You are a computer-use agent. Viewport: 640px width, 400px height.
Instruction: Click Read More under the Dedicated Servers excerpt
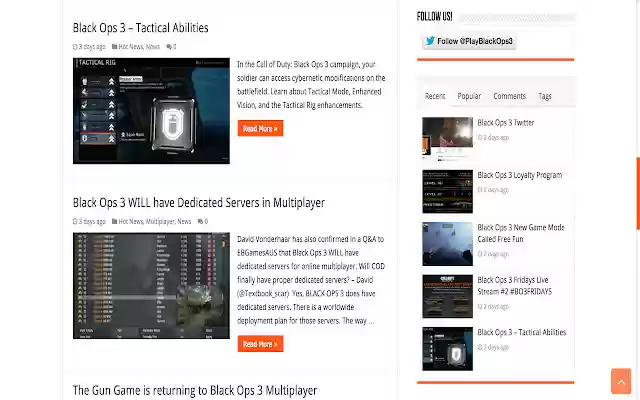[260, 344]
